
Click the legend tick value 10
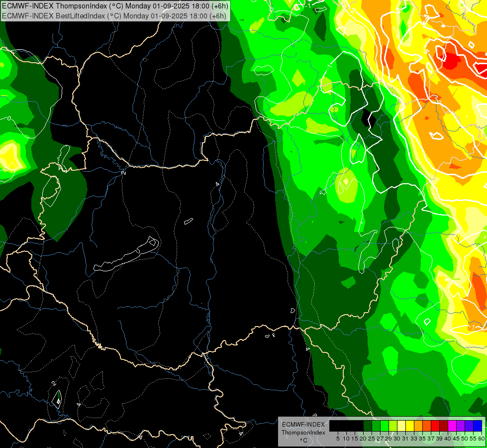pyautogui.click(x=346, y=439)
